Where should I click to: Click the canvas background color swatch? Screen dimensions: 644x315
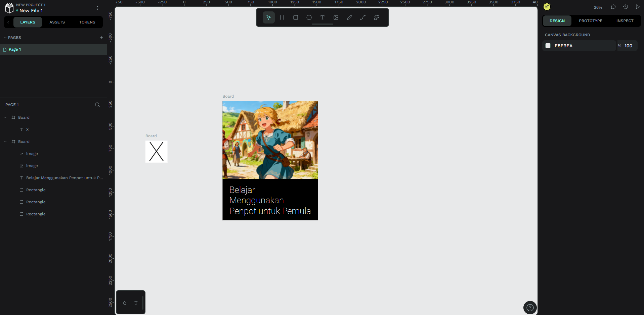(x=548, y=46)
